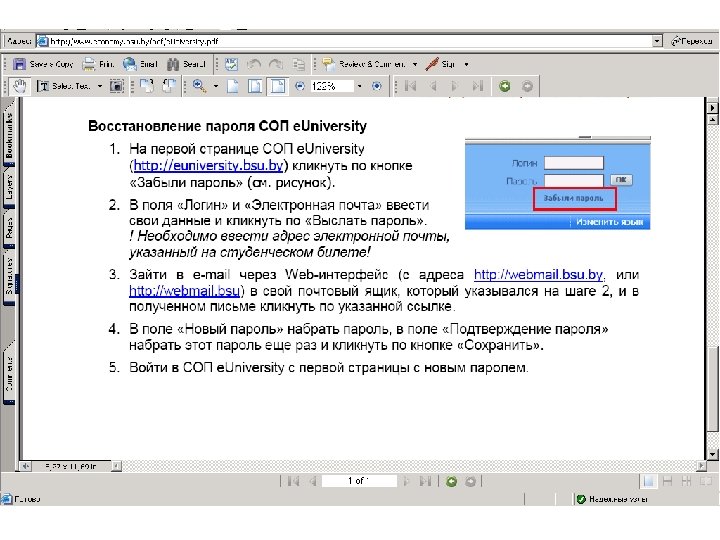
Task: Click the Save a Copy toolbar button
Action: (x=43, y=64)
